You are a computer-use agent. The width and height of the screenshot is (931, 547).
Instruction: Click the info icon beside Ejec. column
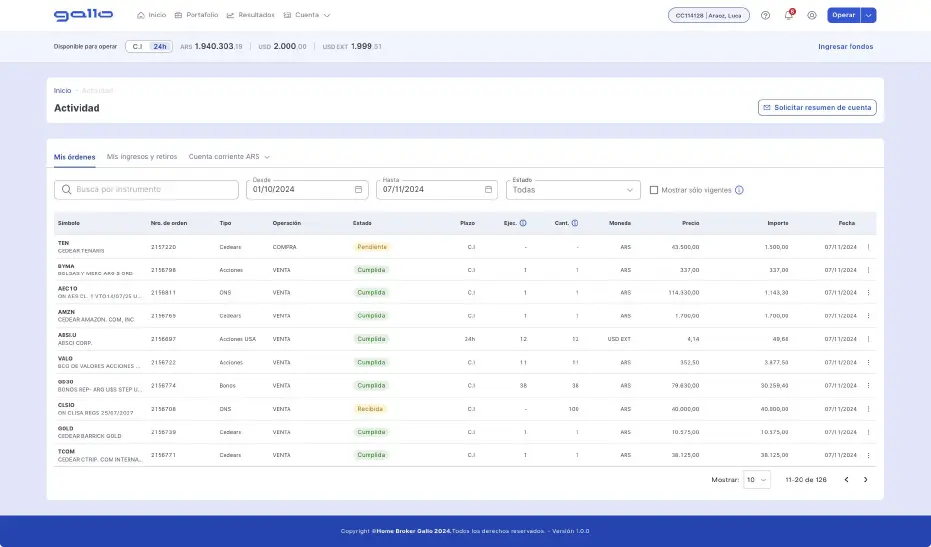(523, 223)
